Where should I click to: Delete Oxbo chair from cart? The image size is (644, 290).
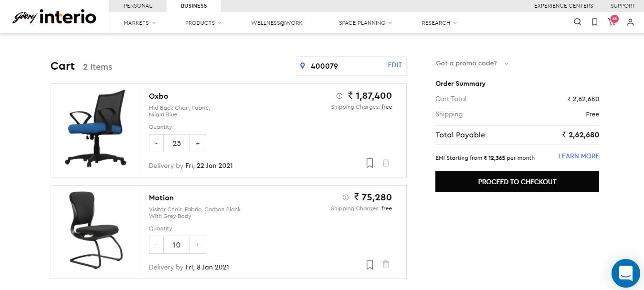[386, 163]
